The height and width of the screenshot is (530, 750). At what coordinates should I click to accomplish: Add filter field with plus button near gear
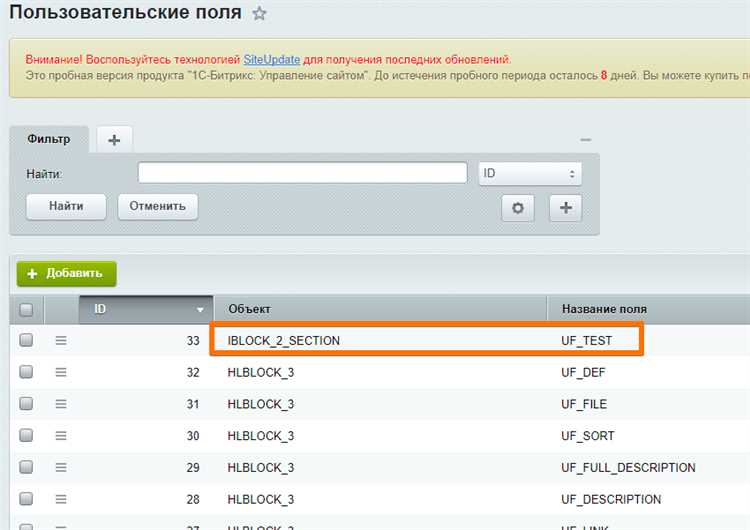(x=566, y=208)
